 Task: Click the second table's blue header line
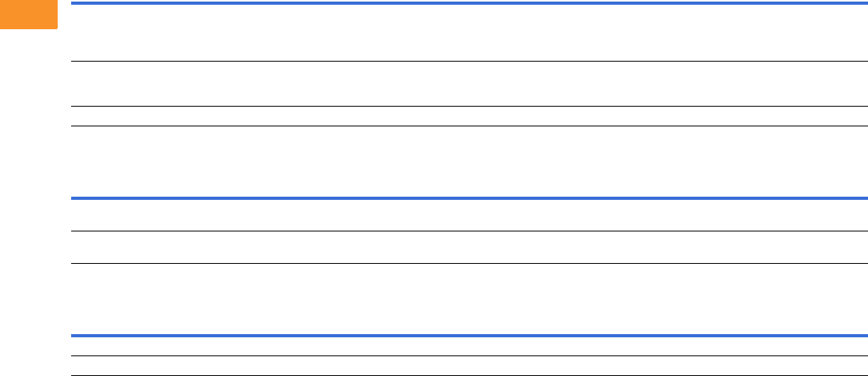point(470,197)
